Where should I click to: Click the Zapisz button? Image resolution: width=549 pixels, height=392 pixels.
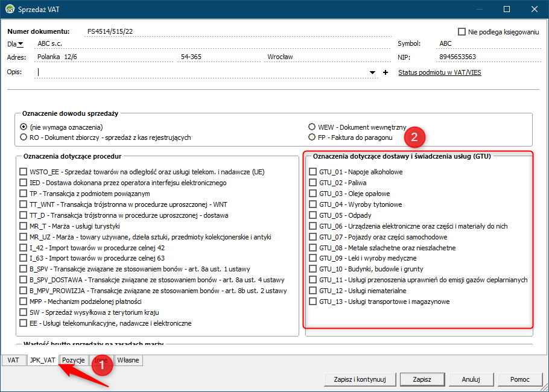click(422, 379)
